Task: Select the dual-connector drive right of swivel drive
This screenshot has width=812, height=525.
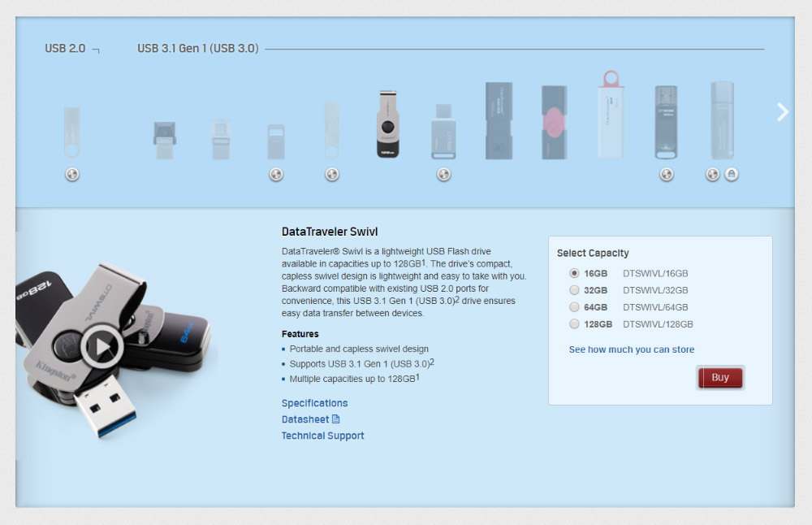Action: (x=443, y=130)
